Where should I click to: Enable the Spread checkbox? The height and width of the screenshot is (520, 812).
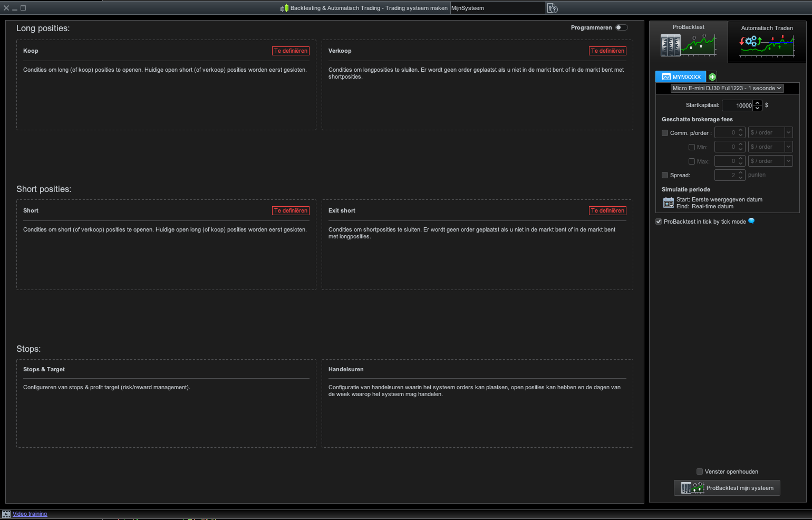point(665,175)
